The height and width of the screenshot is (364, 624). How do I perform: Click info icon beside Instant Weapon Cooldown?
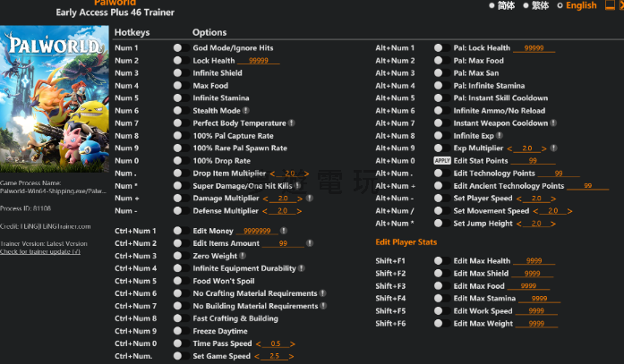pos(553,123)
